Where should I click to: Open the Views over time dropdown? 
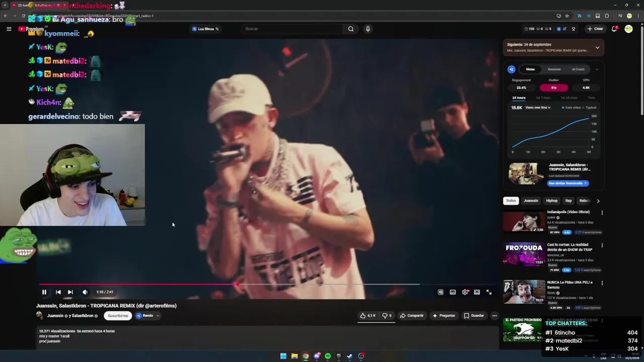538,108
